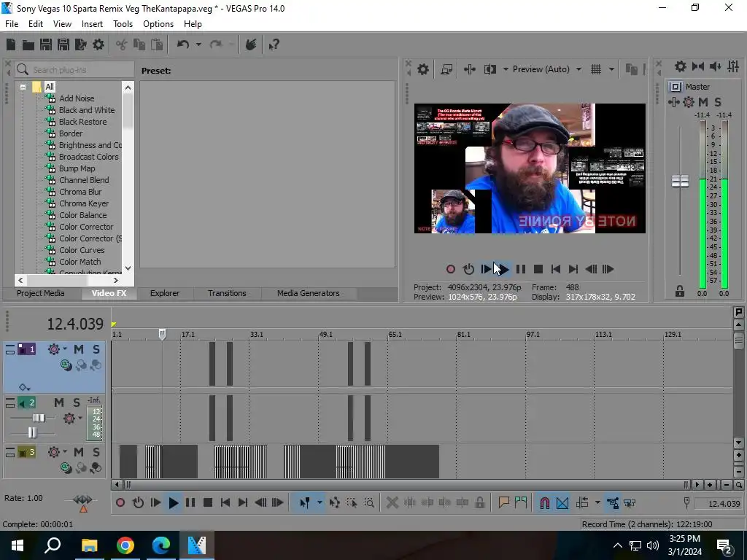This screenshot has height=560, width=747.
Task: Select the Color Curves plug-in
Action: click(x=82, y=250)
